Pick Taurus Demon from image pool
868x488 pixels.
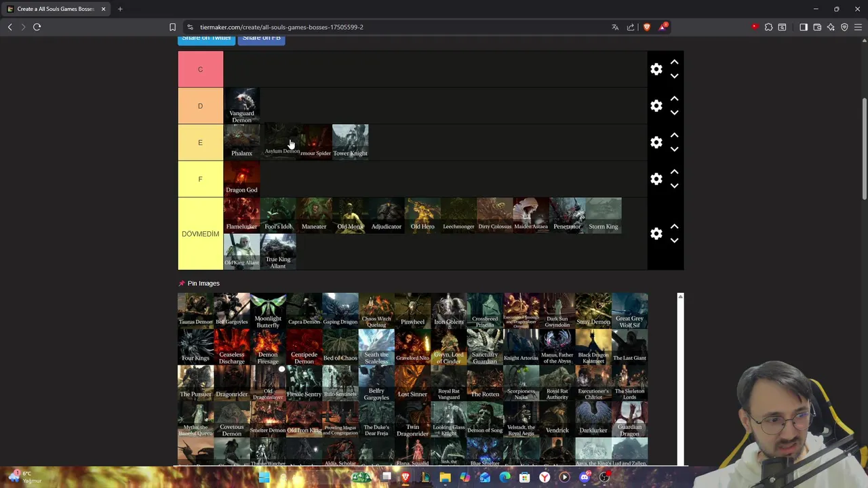[195, 310]
